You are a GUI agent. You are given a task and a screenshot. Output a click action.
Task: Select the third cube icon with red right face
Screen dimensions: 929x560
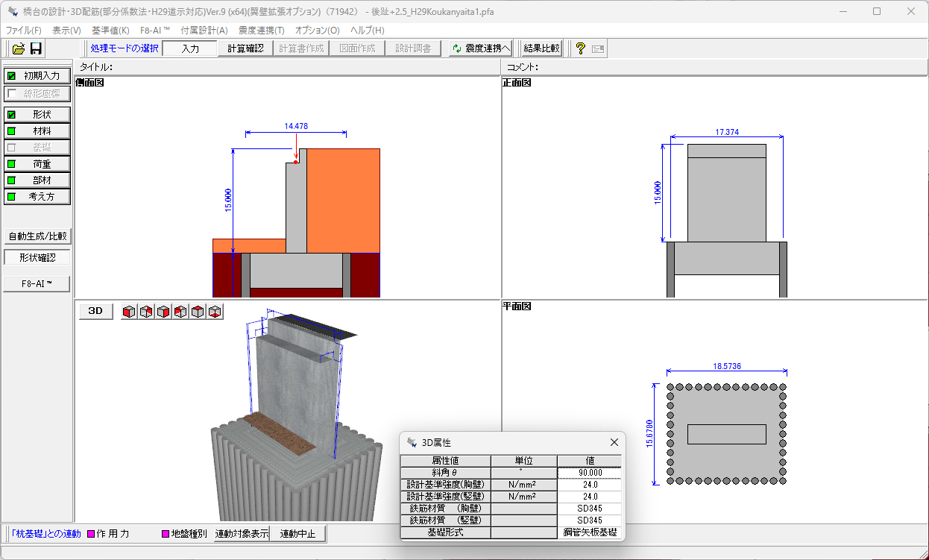tap(163, 312)
